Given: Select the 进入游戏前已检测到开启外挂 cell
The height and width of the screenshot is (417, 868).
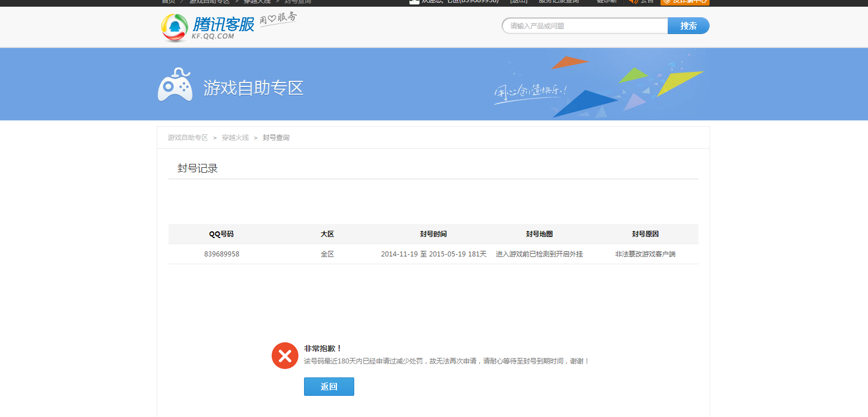Looking at the screenshot, I should point(539,254).
